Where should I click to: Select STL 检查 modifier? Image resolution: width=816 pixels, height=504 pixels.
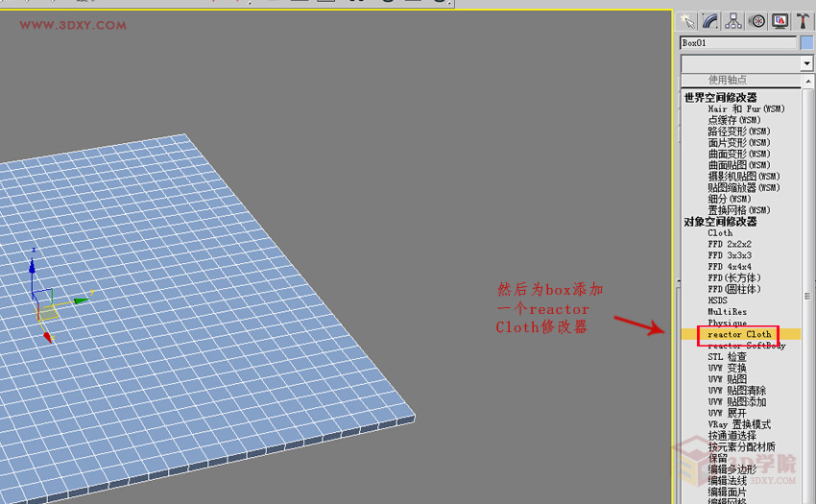727,357
